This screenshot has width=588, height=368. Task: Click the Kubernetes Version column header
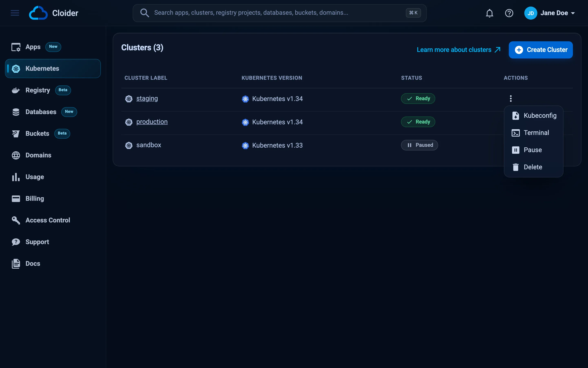(x=272, y=78)
